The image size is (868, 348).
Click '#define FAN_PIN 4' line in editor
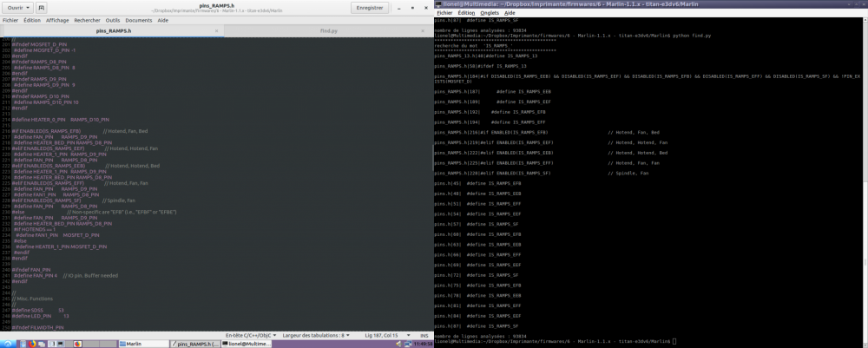(36, 275)
